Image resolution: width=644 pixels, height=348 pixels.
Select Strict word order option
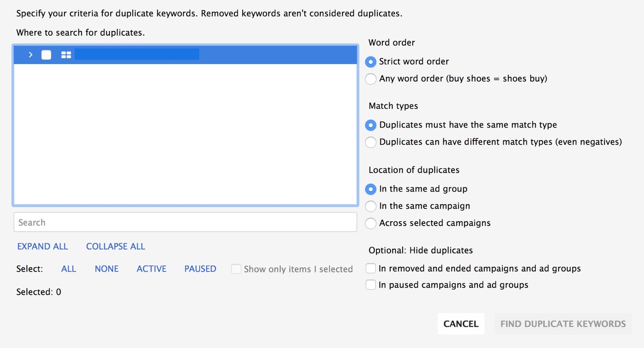371,62
